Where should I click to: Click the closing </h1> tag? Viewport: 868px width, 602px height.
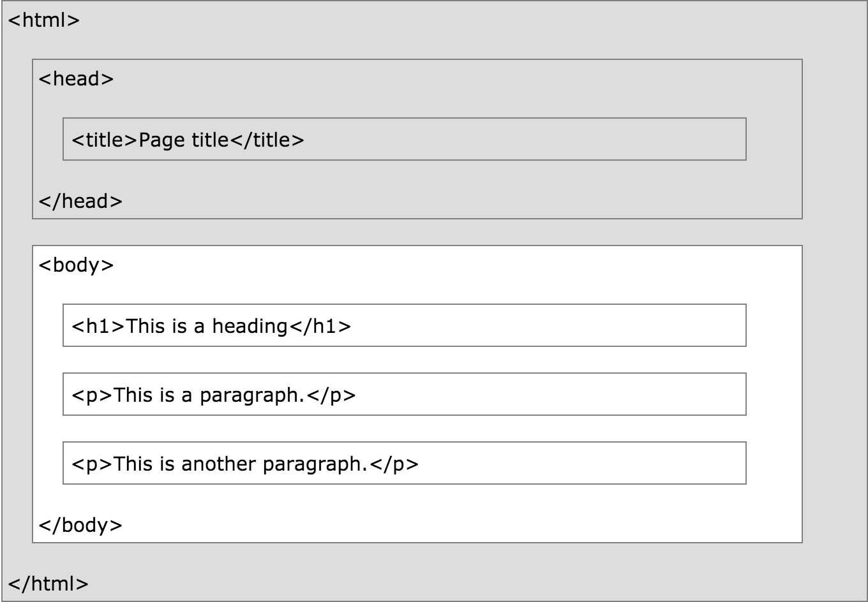320,327
